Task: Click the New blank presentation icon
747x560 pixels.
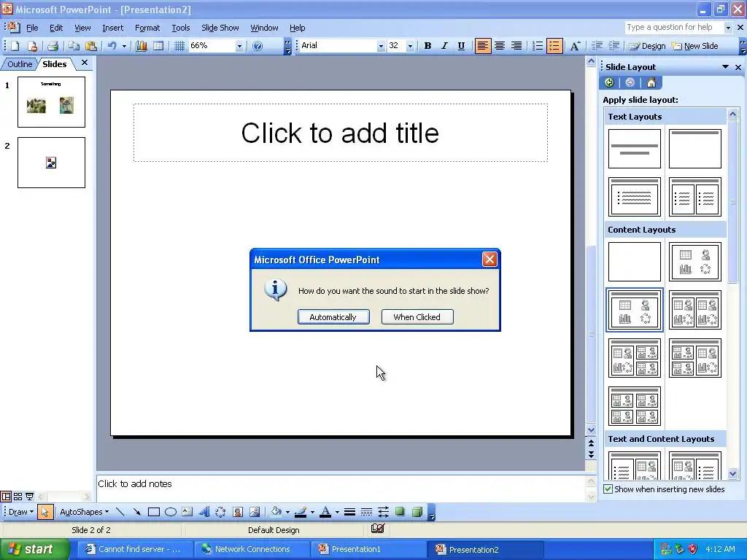Action: click(x=15, y=46)
